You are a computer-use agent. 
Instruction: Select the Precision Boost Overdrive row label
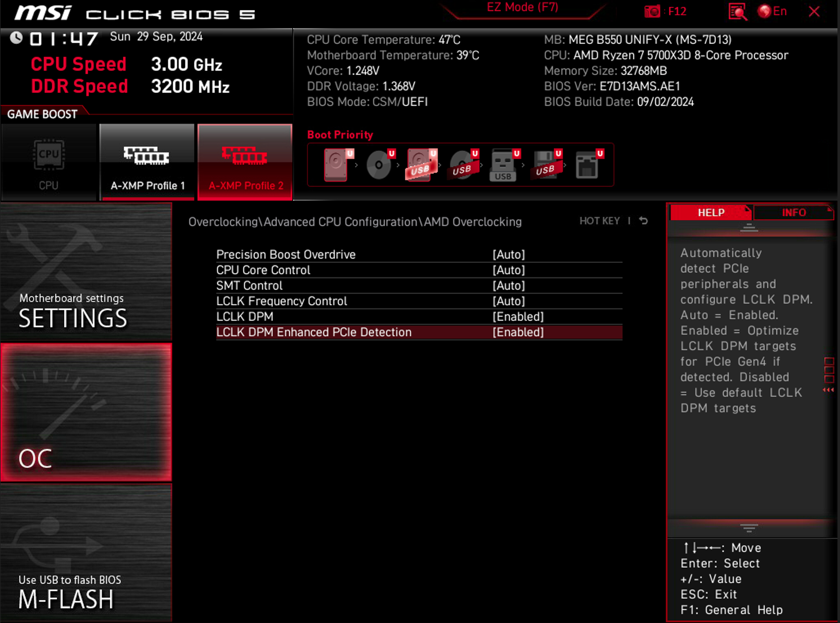286,254
